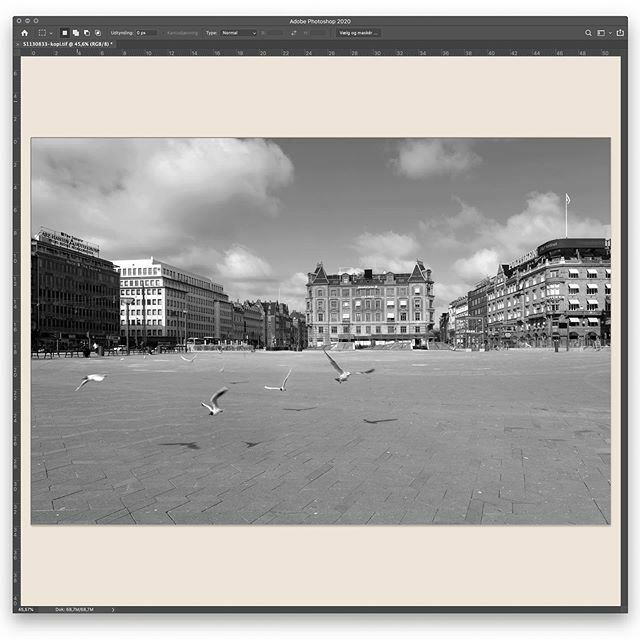
Task: Expand the workspace switcher dropdown arrow
Action: click(610, 33)
